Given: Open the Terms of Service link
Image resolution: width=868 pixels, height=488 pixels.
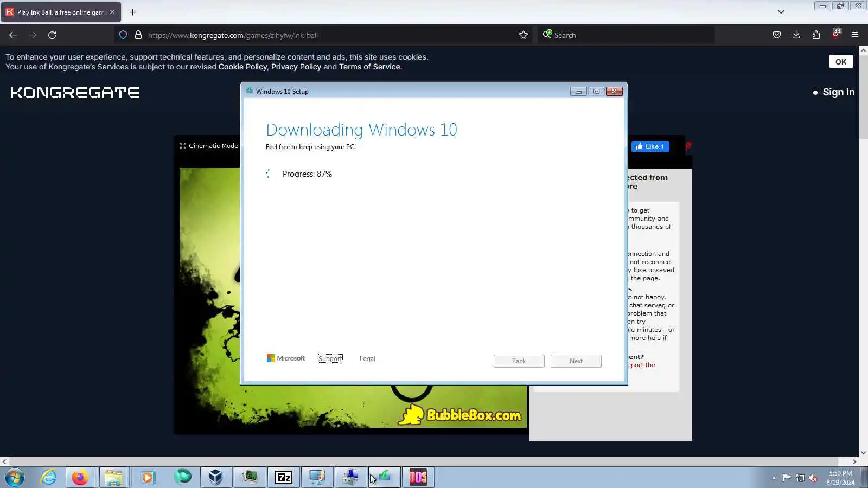Looking at the screenshot, I should [x=369, y=67].
